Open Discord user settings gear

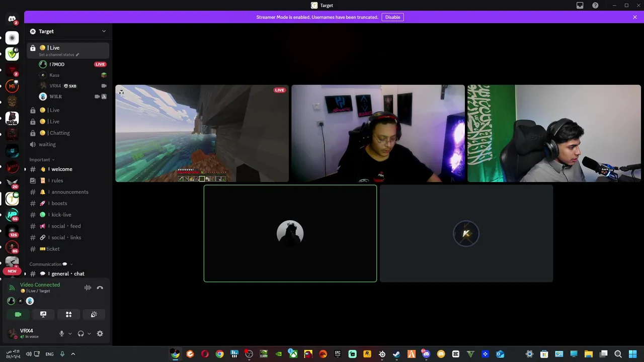tap(100, 333)
